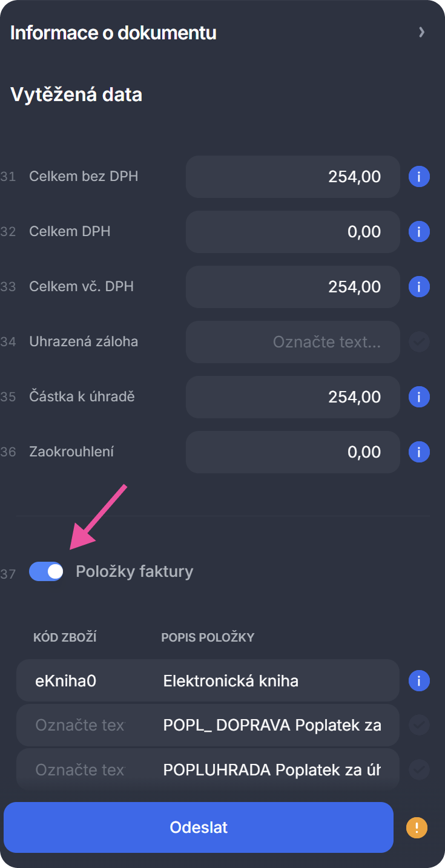Click empty code cell in POPL_ DOPRAVA row
This screenshot has height=868, width=445.
tap(79, 725)
